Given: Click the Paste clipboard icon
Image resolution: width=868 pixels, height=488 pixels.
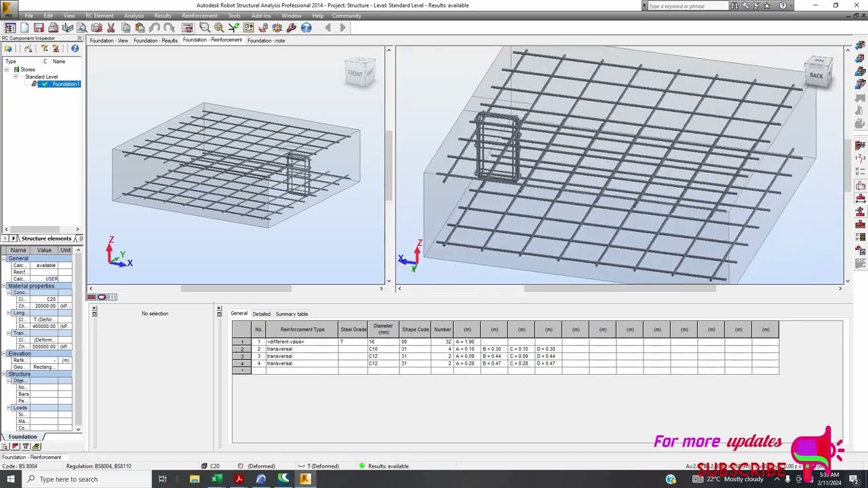Looking at the screenshot, I should tap(140, 28).
